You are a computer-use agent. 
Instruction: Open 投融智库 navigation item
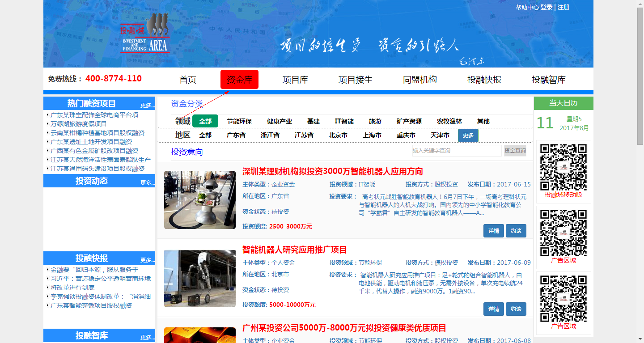click(549, 80)
